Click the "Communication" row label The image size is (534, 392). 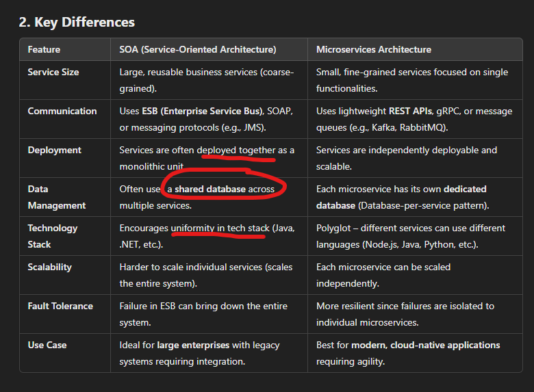pos(62,111)
